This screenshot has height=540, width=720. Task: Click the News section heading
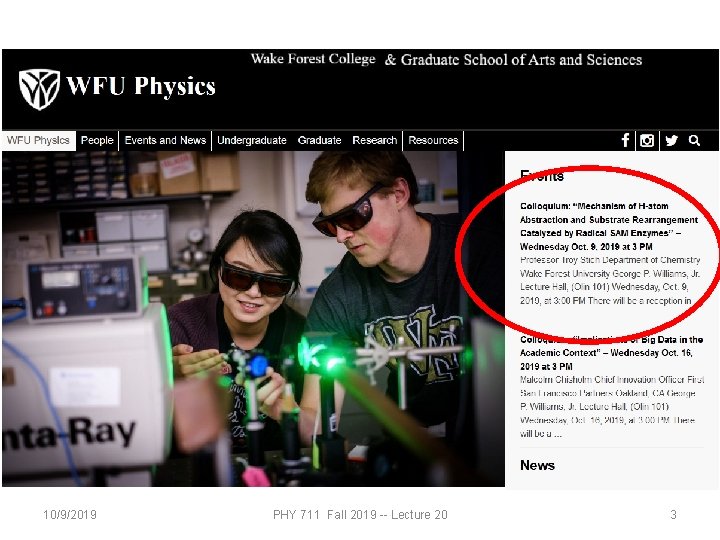(x=537, y=465)
